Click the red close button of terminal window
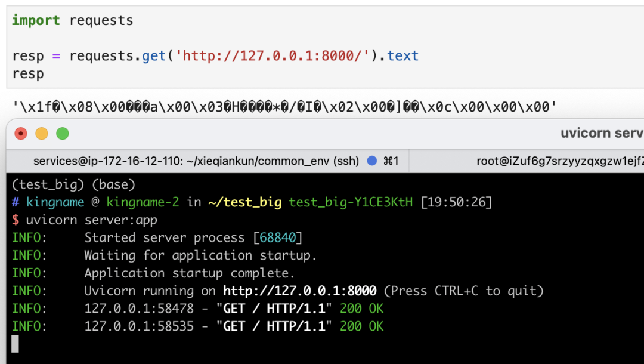The width and height of the screenshot is (644, 364). point(21,134)
